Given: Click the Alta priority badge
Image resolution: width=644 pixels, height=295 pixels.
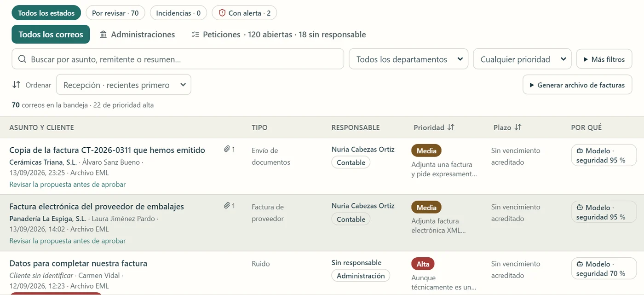Looking at the screenshot, I should coord(423,264).
